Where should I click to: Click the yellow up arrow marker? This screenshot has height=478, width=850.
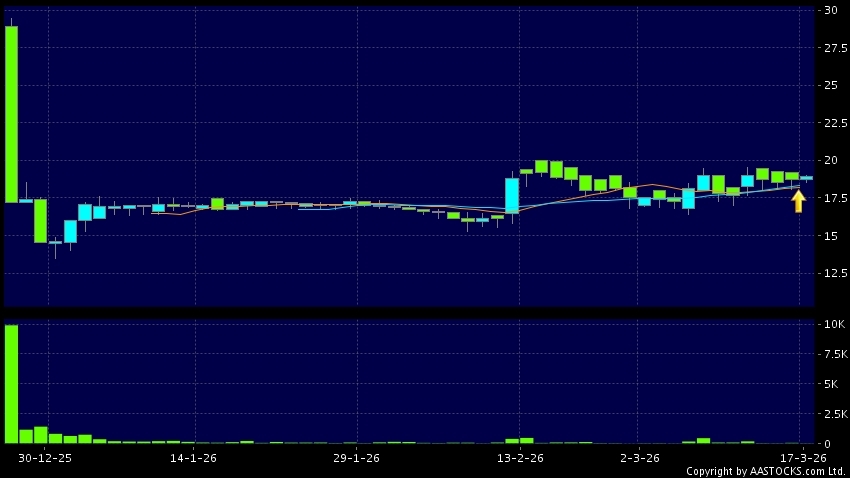pos(798,202)
